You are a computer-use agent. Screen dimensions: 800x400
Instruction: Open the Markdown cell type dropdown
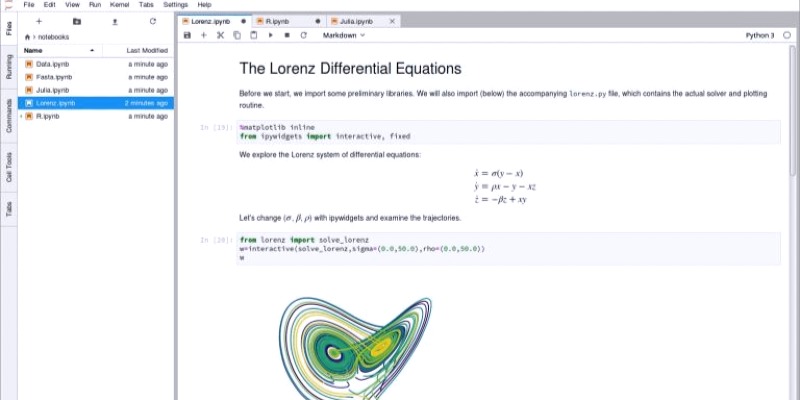(x=343, y=35)
